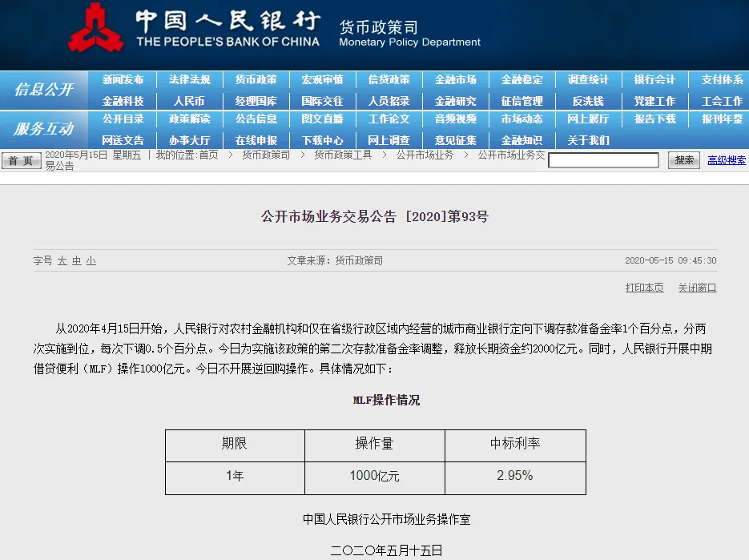
Task: Select 宏观审慎 in the navigation
Action: 323,80
